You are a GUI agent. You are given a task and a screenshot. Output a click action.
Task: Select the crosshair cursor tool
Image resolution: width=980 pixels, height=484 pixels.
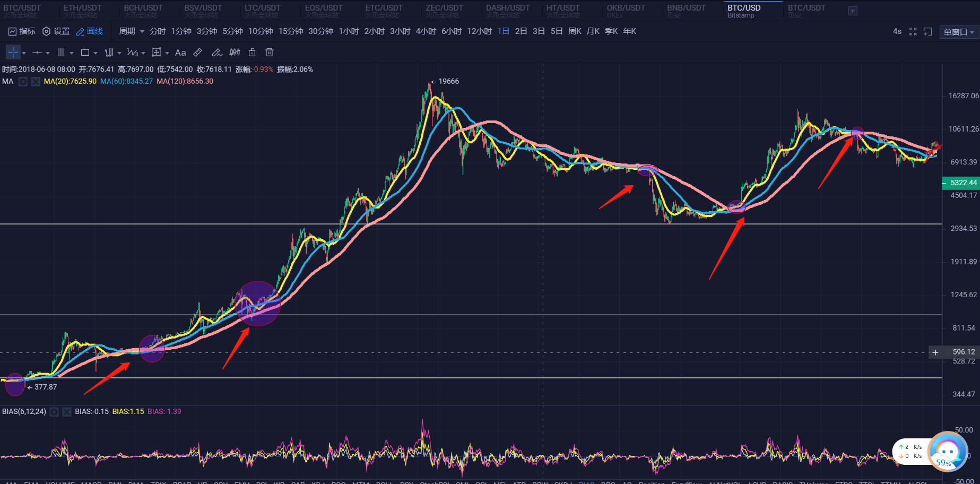13,53
